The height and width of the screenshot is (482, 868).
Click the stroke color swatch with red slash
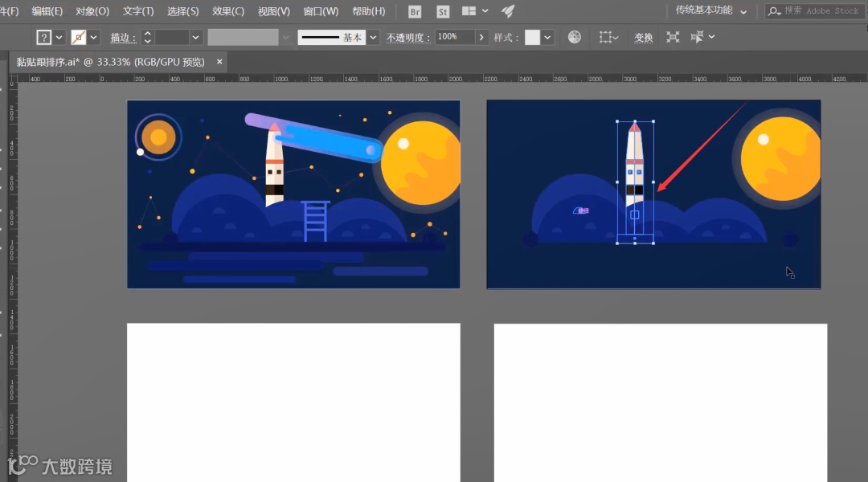point(79,38)
